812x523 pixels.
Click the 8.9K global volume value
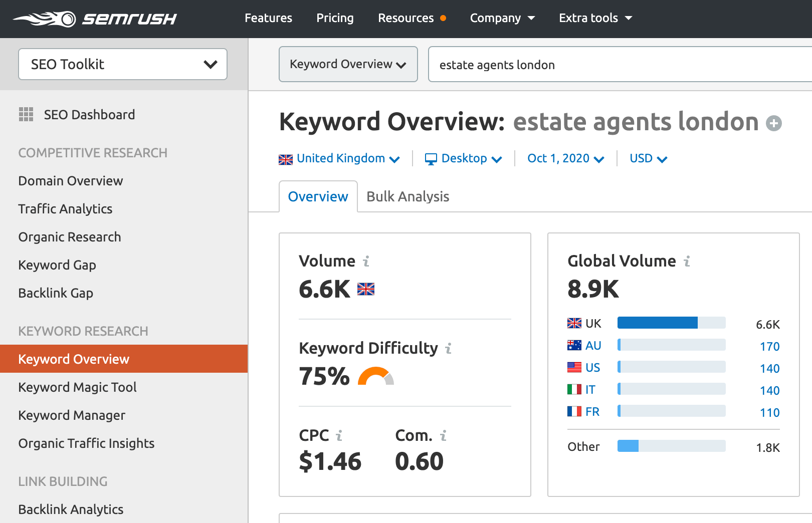pyautogui.click(x=593, y=289)
